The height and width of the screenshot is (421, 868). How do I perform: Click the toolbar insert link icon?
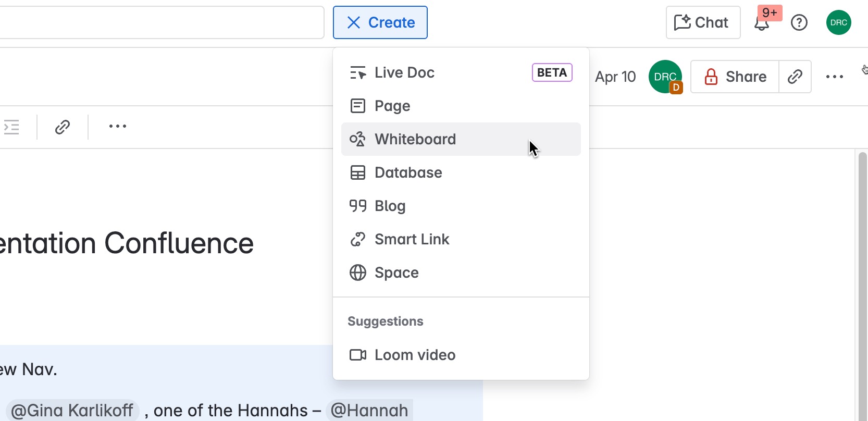(x=63, y=127)
